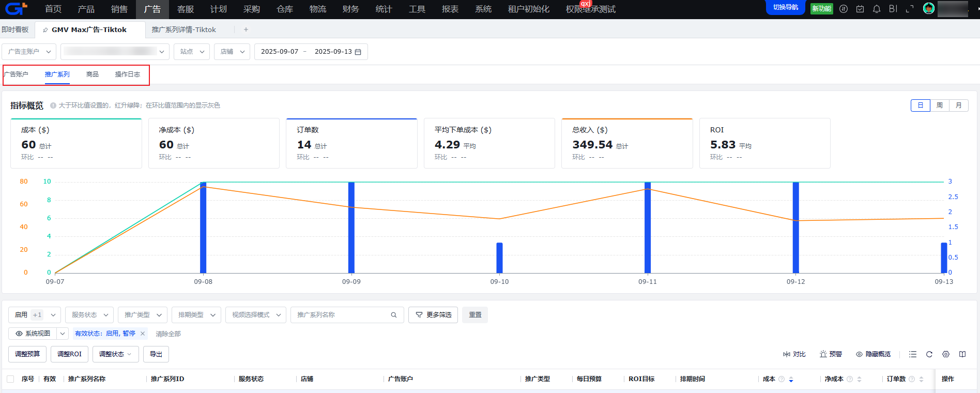This screenshot has height=393, width=980.
Task: Tick the select-all checkbox in the table header
Action: click(10, 379)
